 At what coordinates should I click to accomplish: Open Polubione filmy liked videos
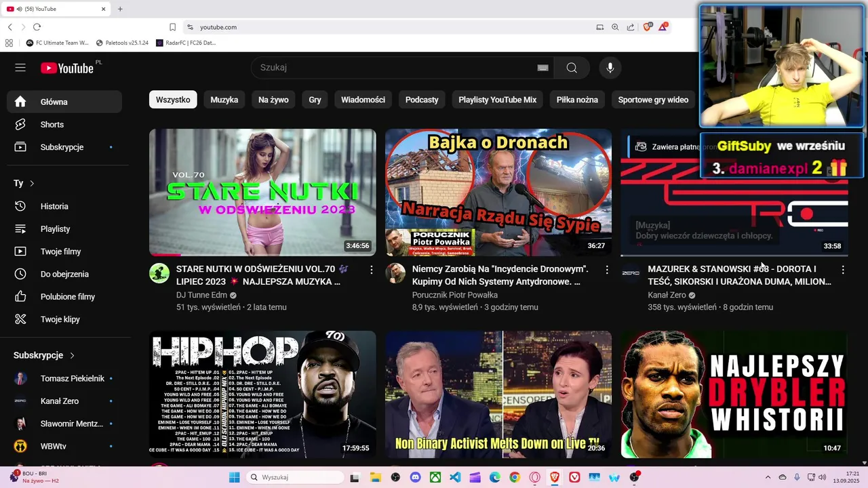[x=64, y=297]
